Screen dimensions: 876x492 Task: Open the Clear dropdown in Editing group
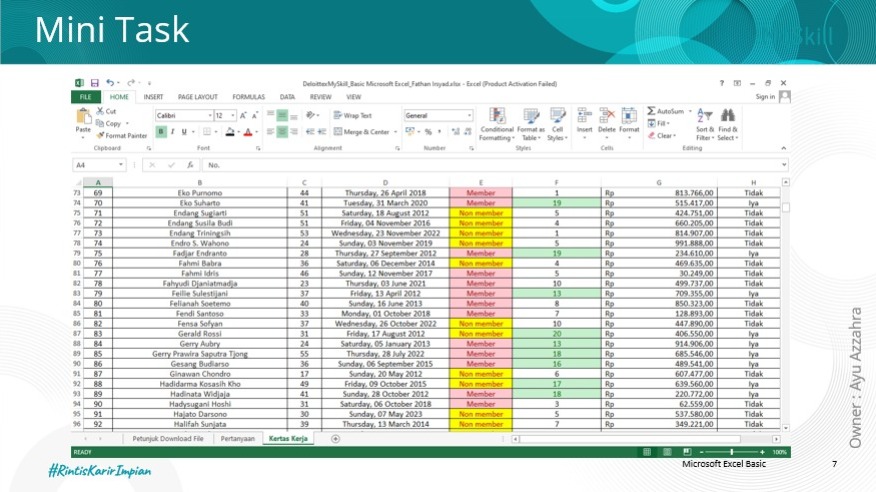point(662,136)
